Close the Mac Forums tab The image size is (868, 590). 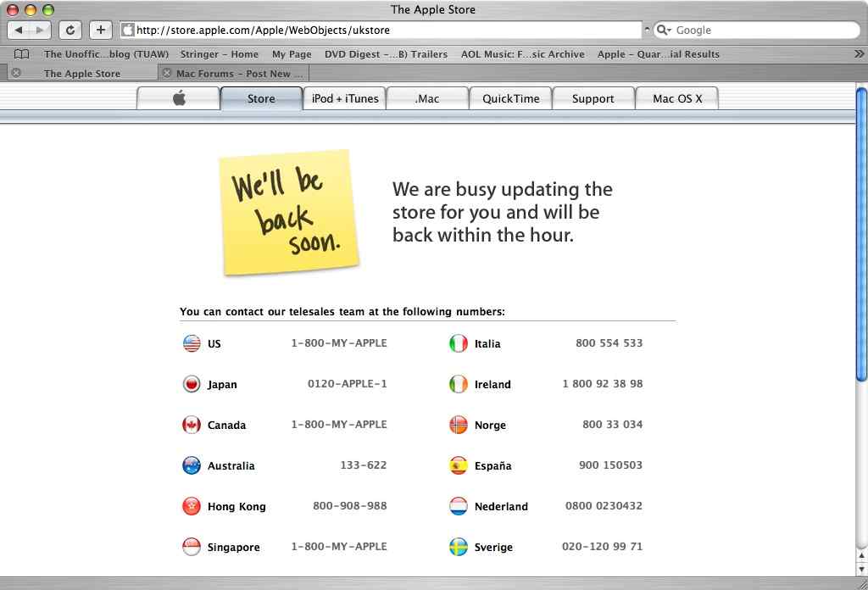pos(167,73)
